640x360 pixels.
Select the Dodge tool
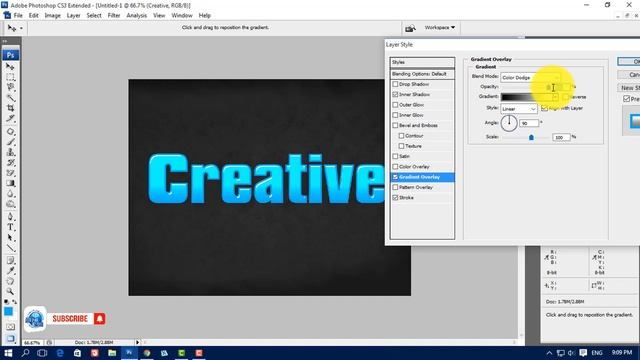tap(11, 204)
